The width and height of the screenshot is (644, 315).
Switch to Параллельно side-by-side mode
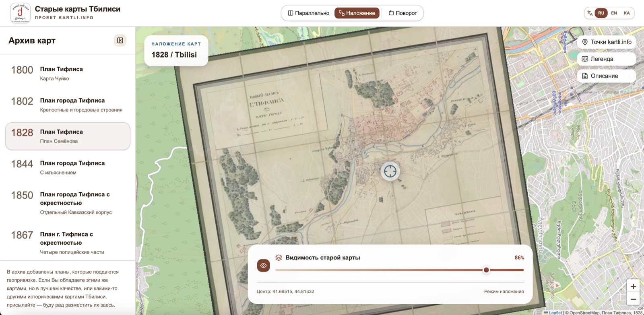point(308,13)
